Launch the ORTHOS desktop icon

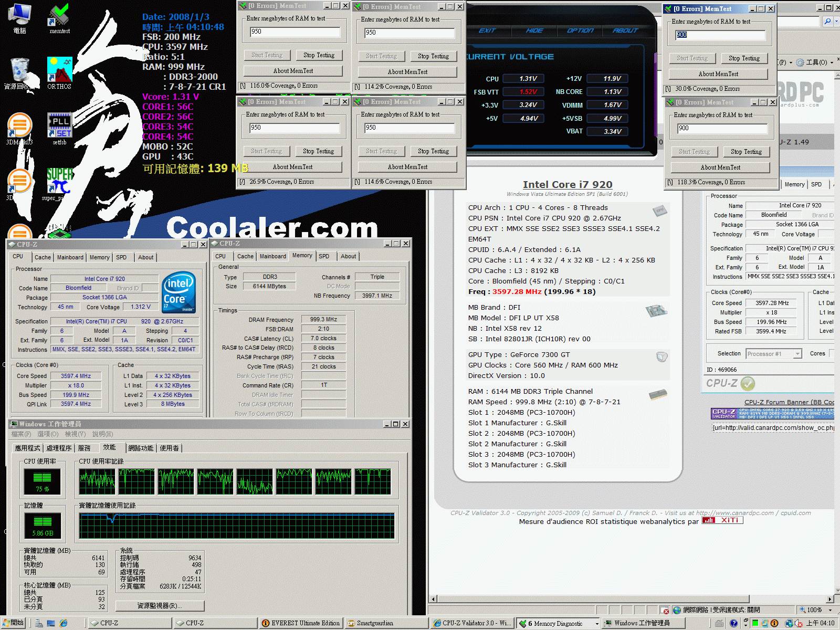tap(59, 73)
